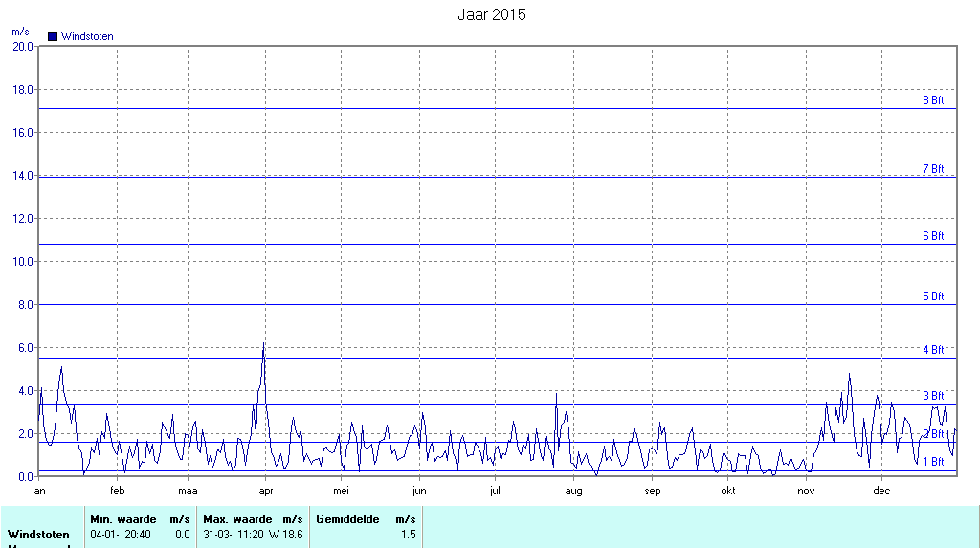This screenshot has width=980, height=548.
Task: Click the mid-November gust peak on graph
Action: click(x=850, y=375)
